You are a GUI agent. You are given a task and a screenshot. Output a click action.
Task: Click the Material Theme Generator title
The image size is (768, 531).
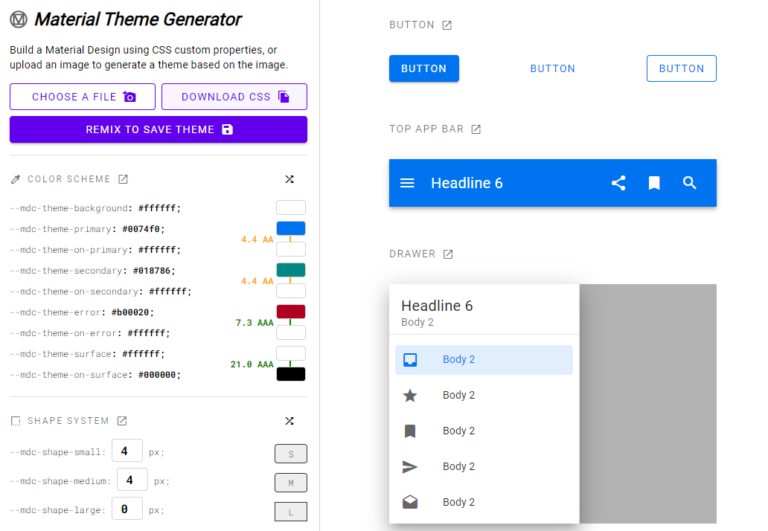138,20
